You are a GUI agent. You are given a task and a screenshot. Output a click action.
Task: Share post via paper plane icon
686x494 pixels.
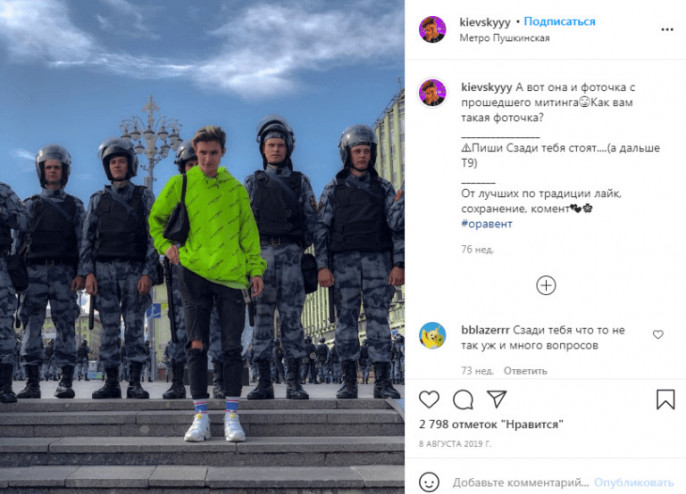point(497,399)
